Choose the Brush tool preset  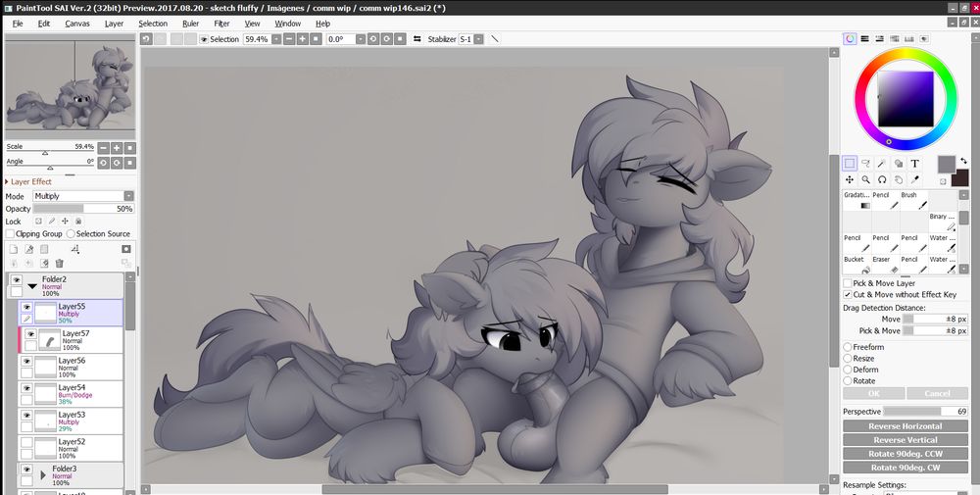point(913,200)
